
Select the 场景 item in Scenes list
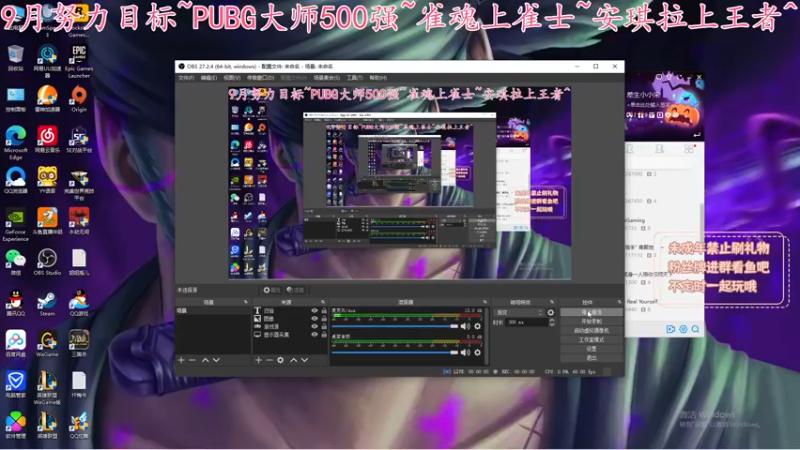(213, 310)
